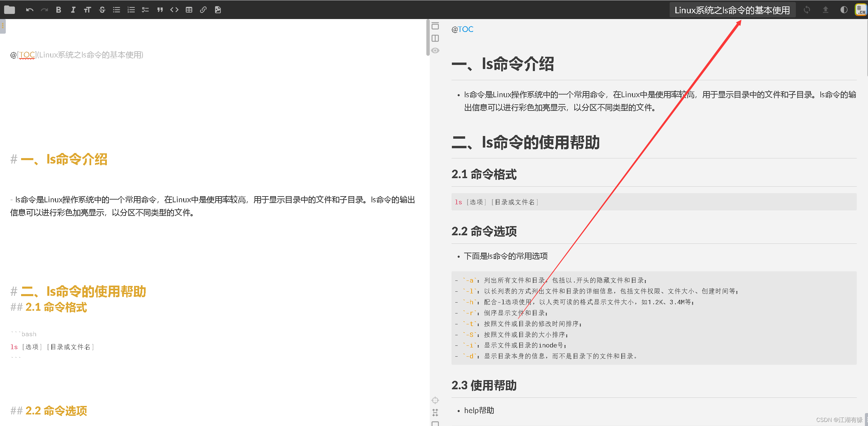This screenshot has width=868, height=426.
Task: Insert a table
Action: click(189, 10)
